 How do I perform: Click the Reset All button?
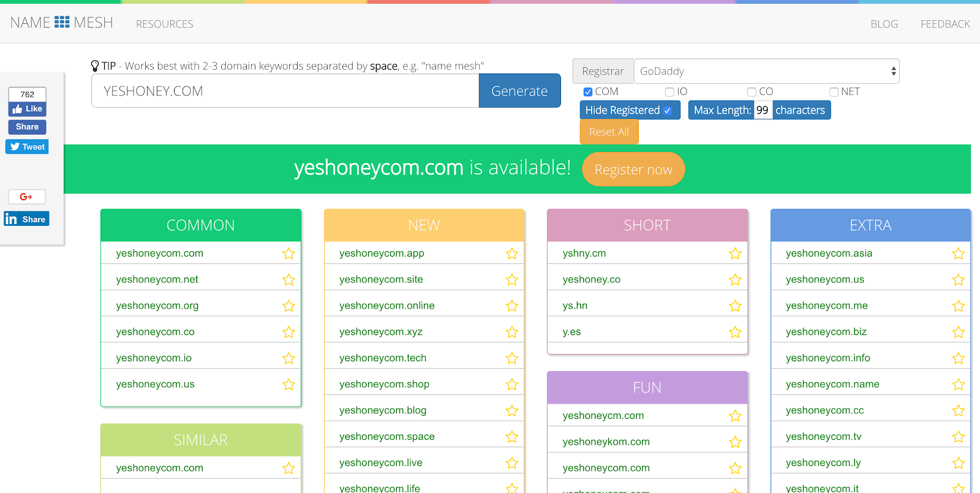pyautogui.click(x=609, y=132)
